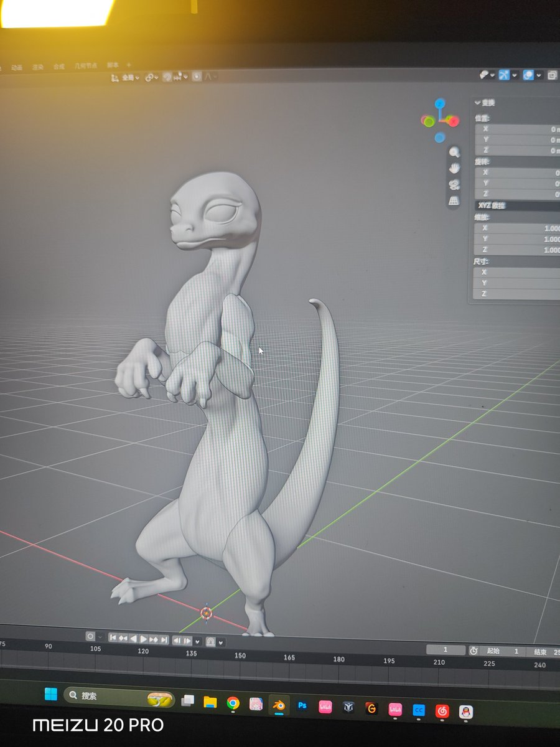Image resolution: width=560 pixels, height=747 pixels.
Task: Play animation in reverse
Action: 134,638
